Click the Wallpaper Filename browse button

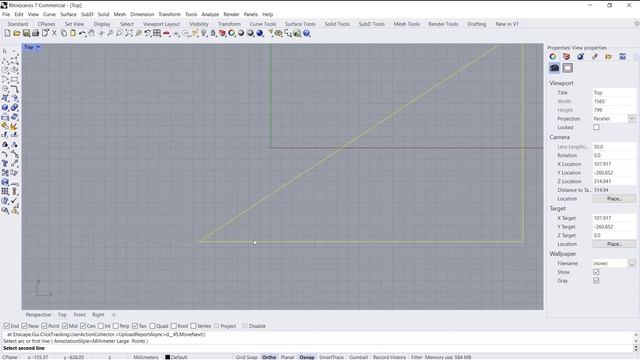pyautogui.click(x=631, y=263)
